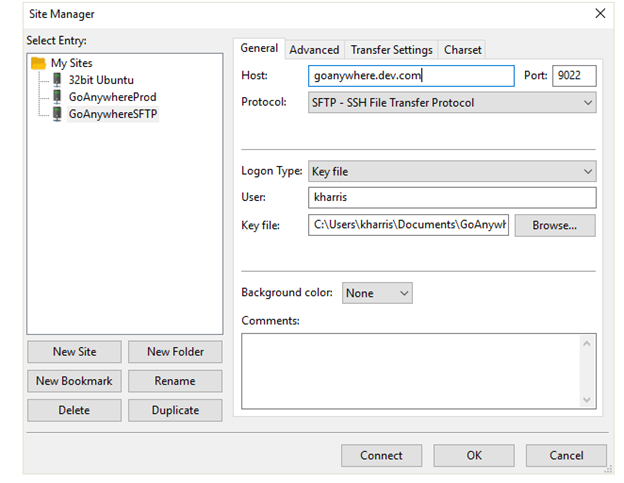624x483 pixels.
Task: Browse for a key file
Action: (x=555, y=226)
